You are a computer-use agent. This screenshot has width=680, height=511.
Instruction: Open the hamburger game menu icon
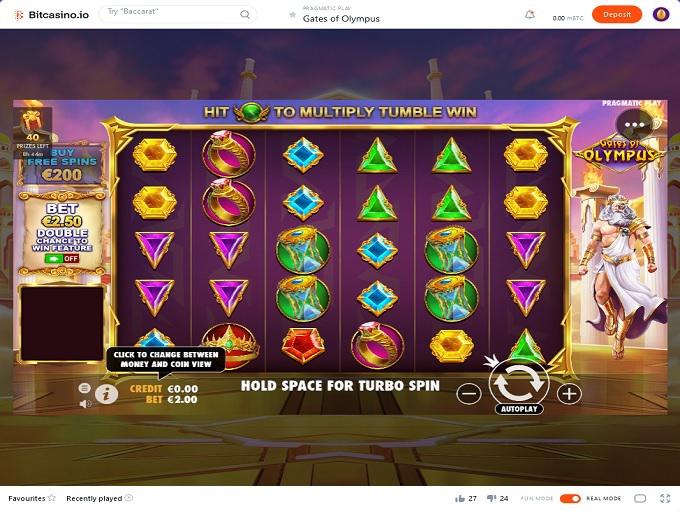(x=85, y=388)
